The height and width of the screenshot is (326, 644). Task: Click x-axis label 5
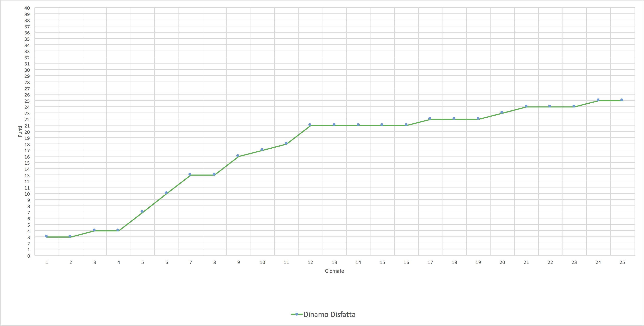point(143,262)
